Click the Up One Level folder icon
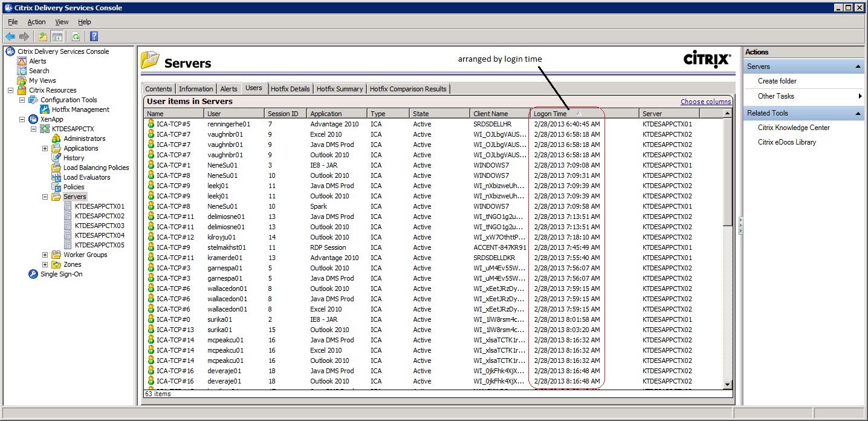The height and width of the screenshot is (421, 868). coord(43,37)
